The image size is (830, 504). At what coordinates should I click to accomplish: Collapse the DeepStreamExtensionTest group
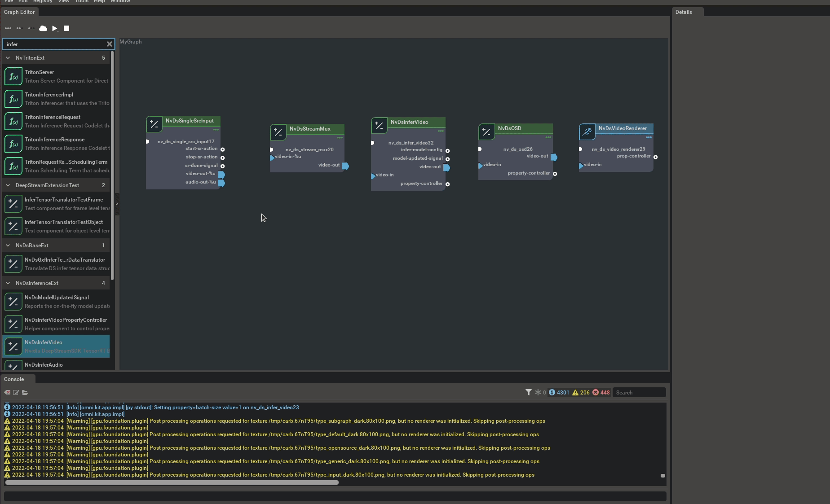pyautogui.click(x=8, y=185)
